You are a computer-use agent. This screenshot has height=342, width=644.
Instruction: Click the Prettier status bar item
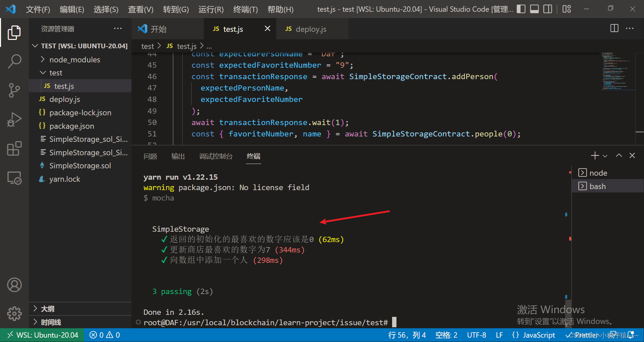point(582,335)
